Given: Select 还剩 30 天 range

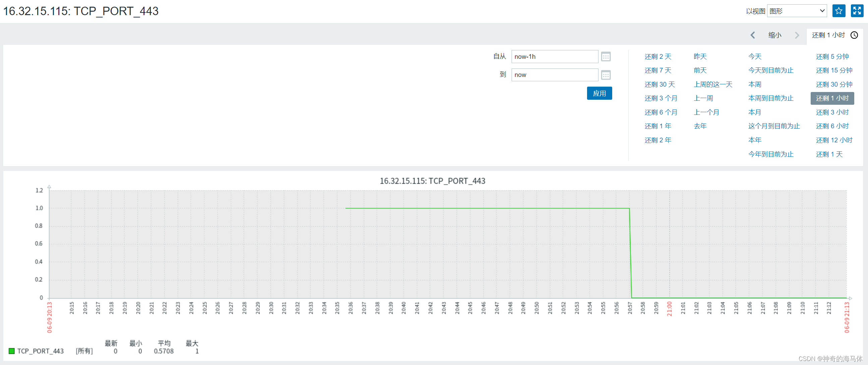Looking at the screenshot, I should tap(659, 84).
